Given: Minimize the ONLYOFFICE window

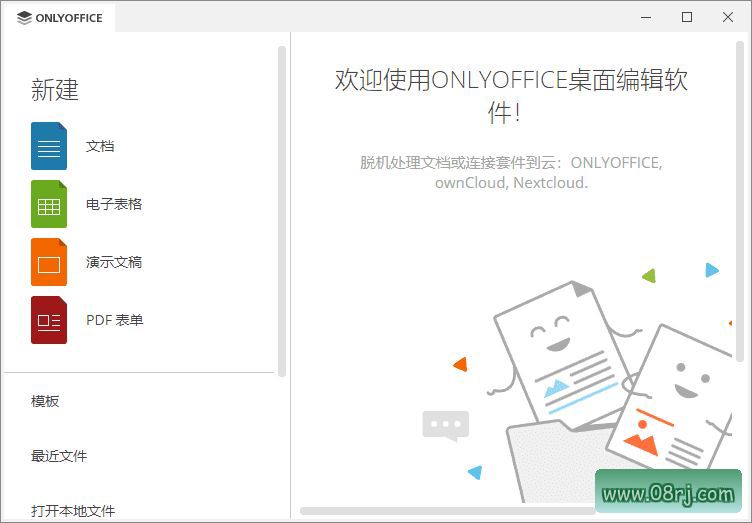Looking at the screenshot, I should 646,18.
